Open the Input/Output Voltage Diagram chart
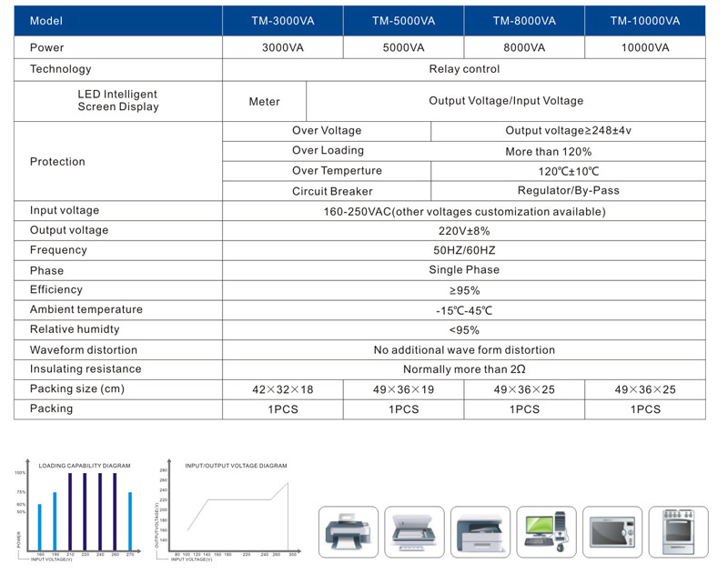The image size is (728, 574). 228,510
